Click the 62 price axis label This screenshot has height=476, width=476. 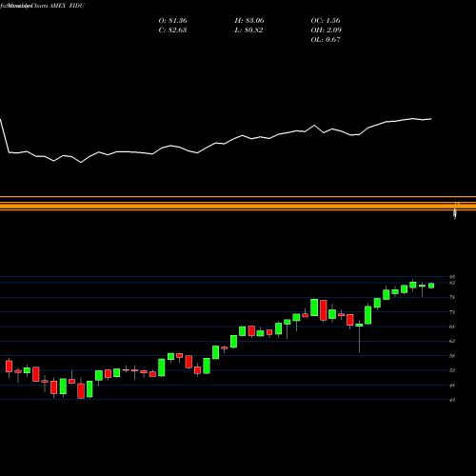click(452, 341)
